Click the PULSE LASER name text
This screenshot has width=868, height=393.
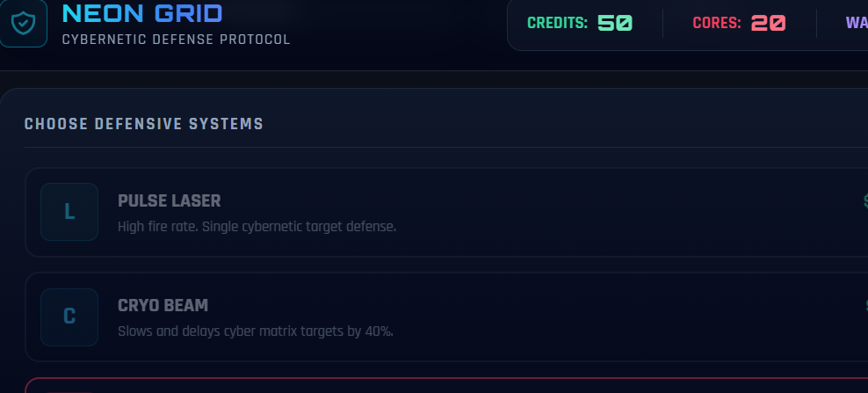pyautogui.click(x=170, y=201)
